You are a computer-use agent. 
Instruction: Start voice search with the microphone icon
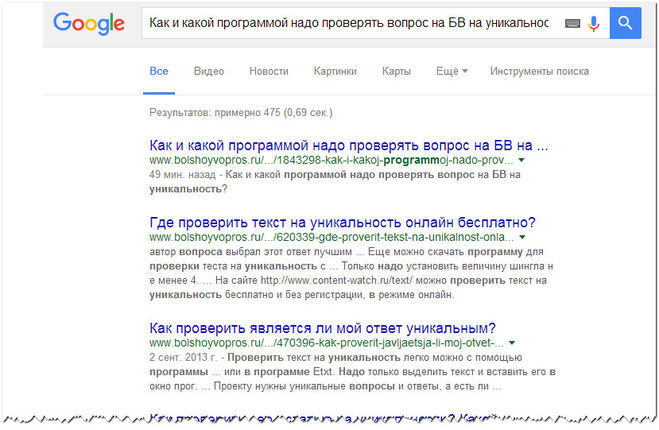click(x=593, y=22)
